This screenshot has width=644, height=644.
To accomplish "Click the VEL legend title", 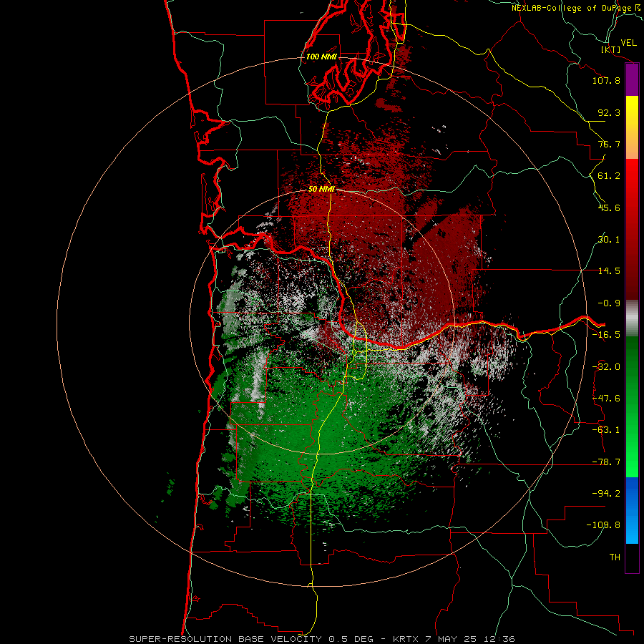I will 628,43.
